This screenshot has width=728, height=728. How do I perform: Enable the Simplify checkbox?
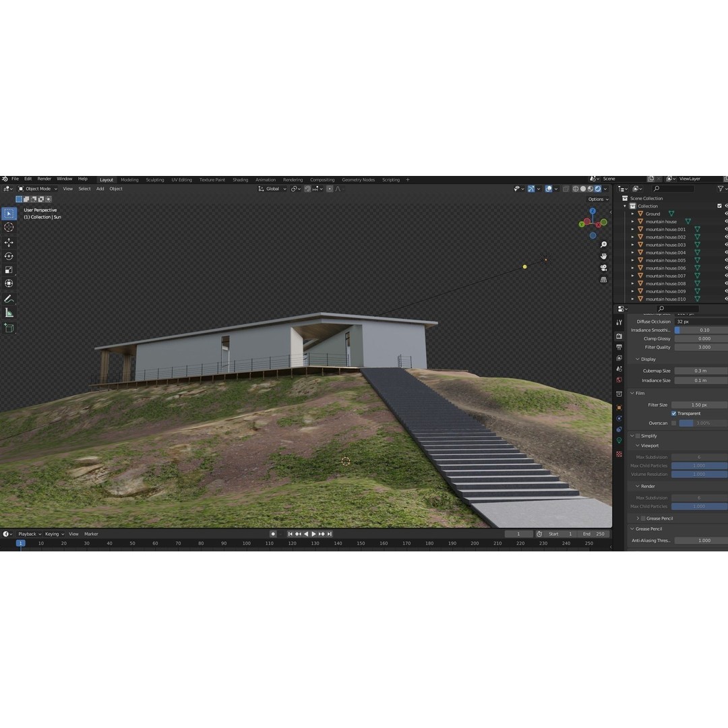pos(638,436)
